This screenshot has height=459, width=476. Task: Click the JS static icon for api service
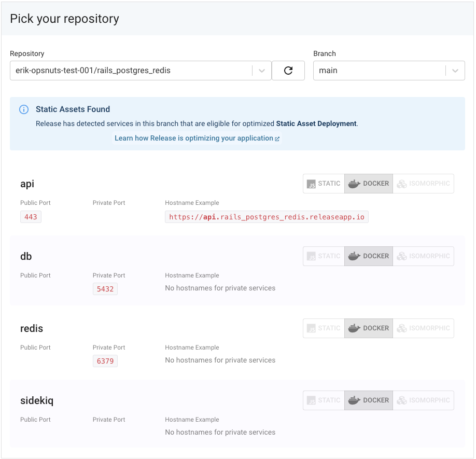[x=311, y=184]
